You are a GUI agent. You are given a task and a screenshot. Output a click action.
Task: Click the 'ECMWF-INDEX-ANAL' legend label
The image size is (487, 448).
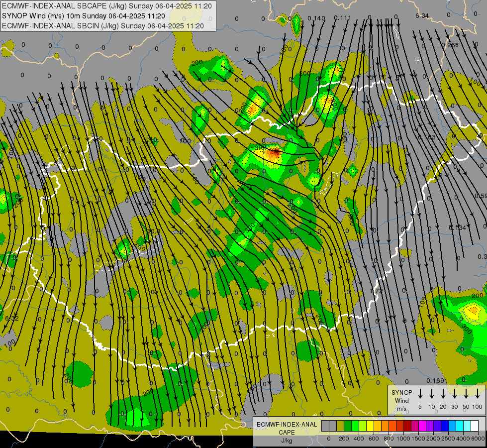tap(287, 425)
